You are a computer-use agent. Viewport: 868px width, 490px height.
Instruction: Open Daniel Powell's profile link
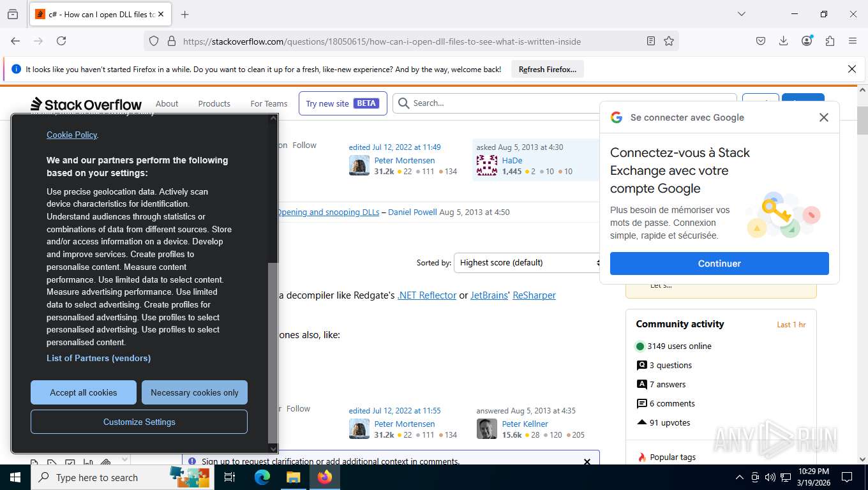pos(413,212)
